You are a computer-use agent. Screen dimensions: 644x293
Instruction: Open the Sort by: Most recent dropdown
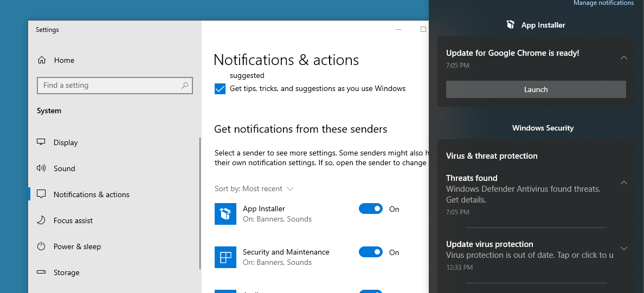pos(254,189)
